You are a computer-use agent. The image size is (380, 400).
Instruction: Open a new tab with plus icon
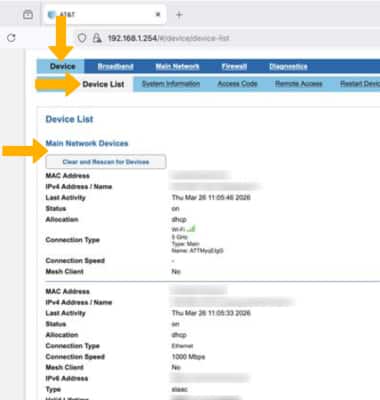(179, 15)
